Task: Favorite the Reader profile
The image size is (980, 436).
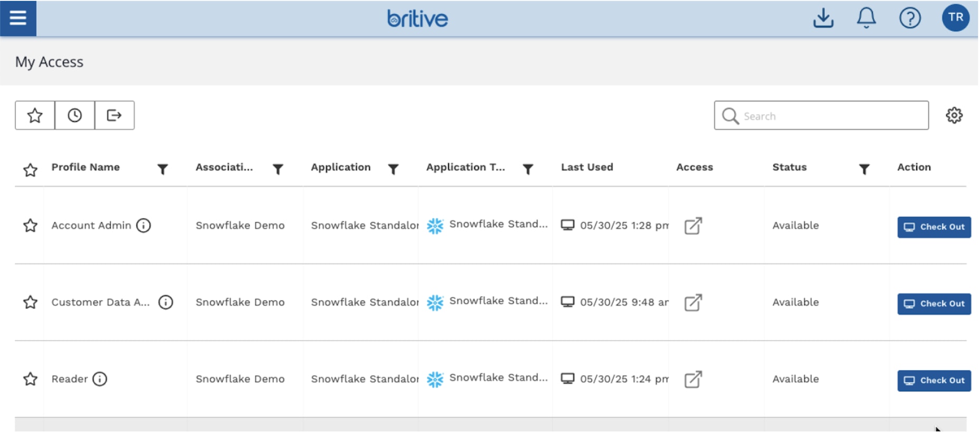Action: (x=31, y=379)
